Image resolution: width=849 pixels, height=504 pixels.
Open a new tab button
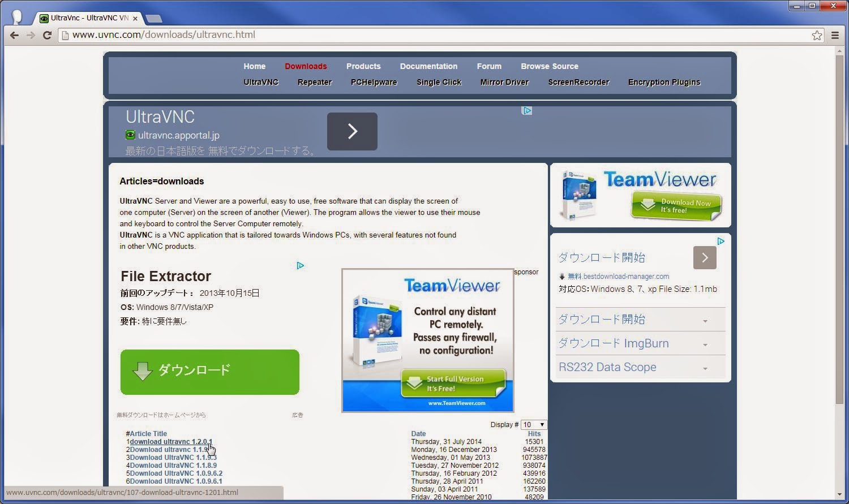tap(153, 18)
